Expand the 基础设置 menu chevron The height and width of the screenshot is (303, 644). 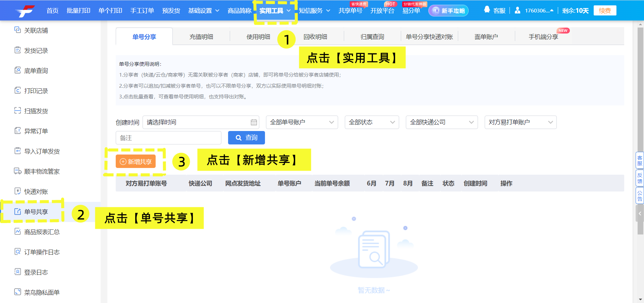click(x=218, y=10)
